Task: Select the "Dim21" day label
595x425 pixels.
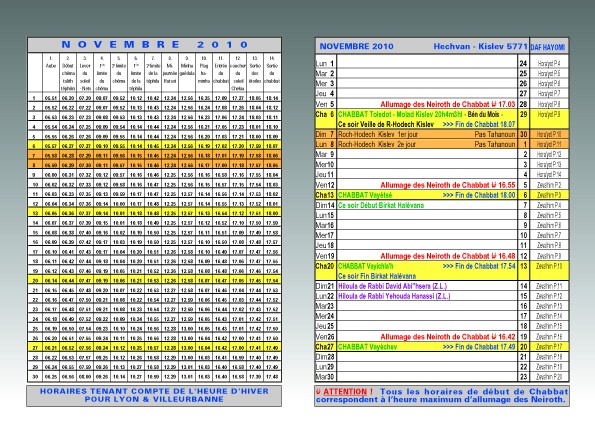Action: tap(325, 286)
